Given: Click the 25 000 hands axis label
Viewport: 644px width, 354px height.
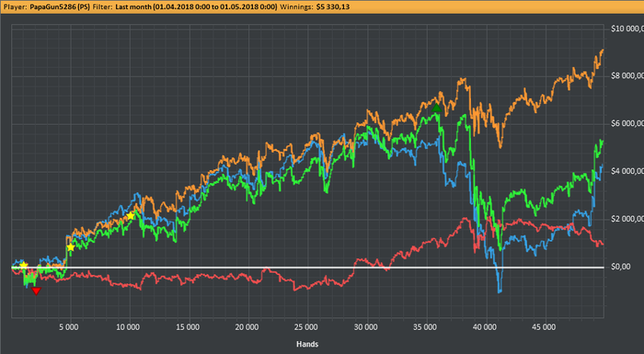Looking at the screenshot, I should coord(306,327).
